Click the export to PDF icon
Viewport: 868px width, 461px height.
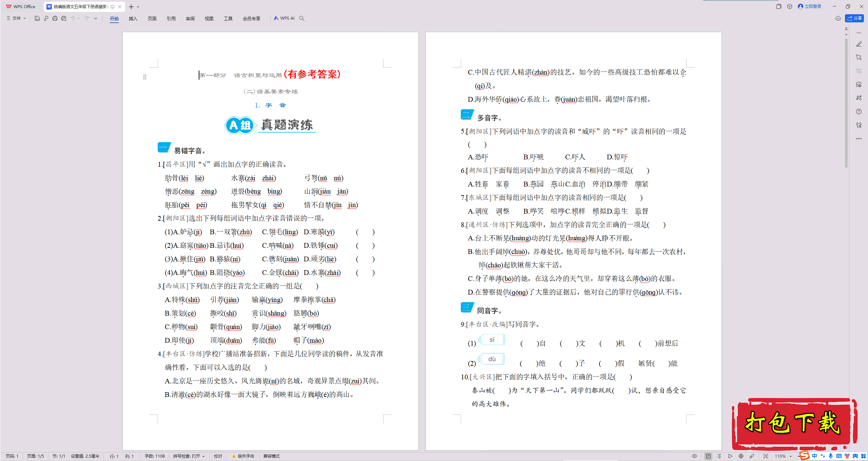click(x=46, y=18)
